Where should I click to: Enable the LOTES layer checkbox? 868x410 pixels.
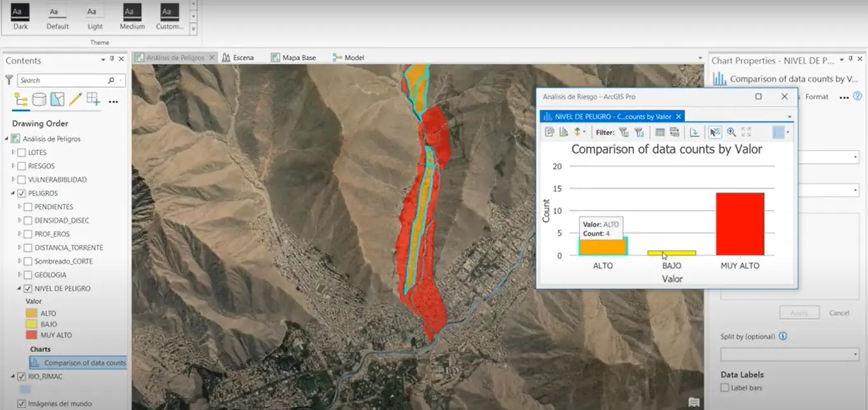tap(22, 153)
